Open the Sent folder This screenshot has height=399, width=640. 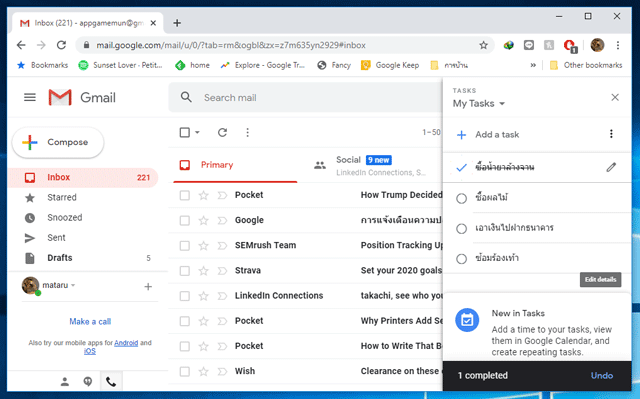pos(83,238)
